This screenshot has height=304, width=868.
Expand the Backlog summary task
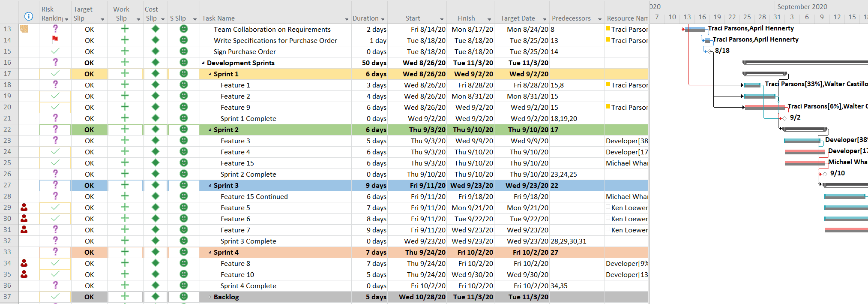(x=210, y=297)
